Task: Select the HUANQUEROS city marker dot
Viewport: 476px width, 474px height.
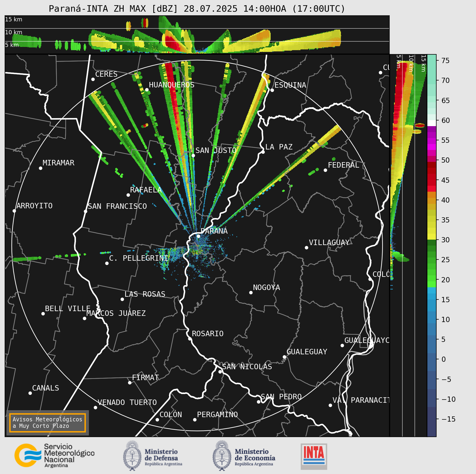Action: 147,90
